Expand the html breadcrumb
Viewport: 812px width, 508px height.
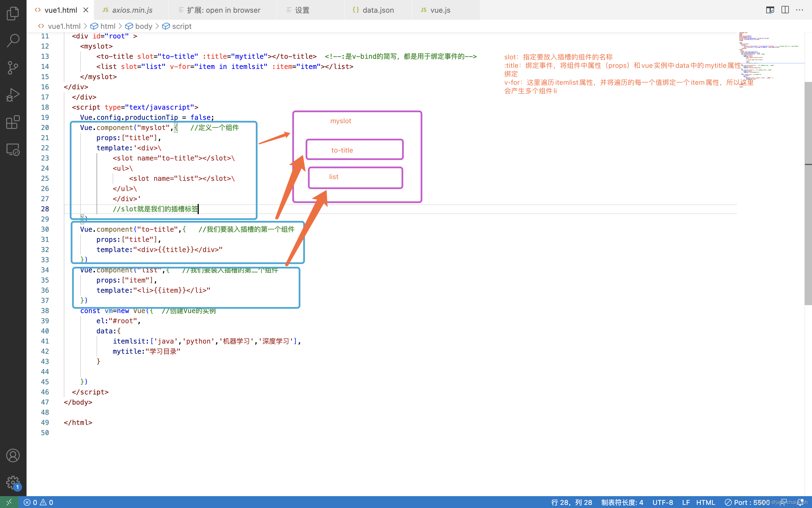click(x=103, y=26)
